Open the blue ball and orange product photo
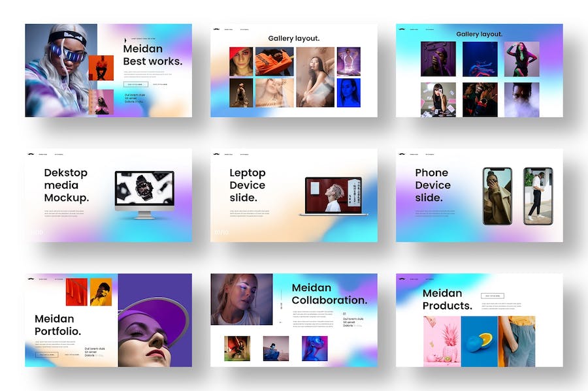 pyautogui.click(x=479, y=341)
